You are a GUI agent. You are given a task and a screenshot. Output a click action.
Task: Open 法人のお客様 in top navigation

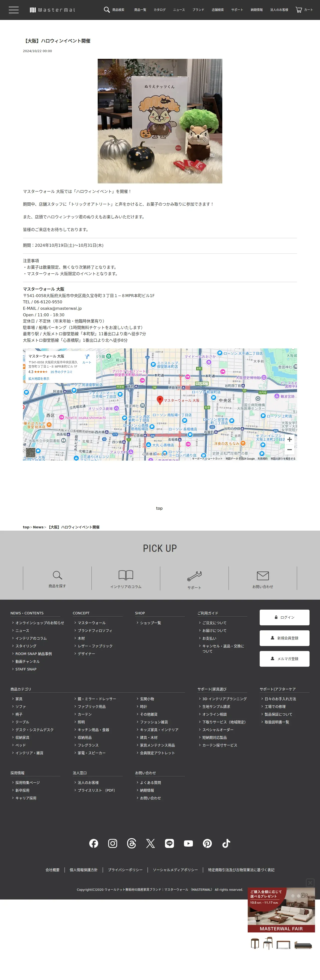[279, 10]
